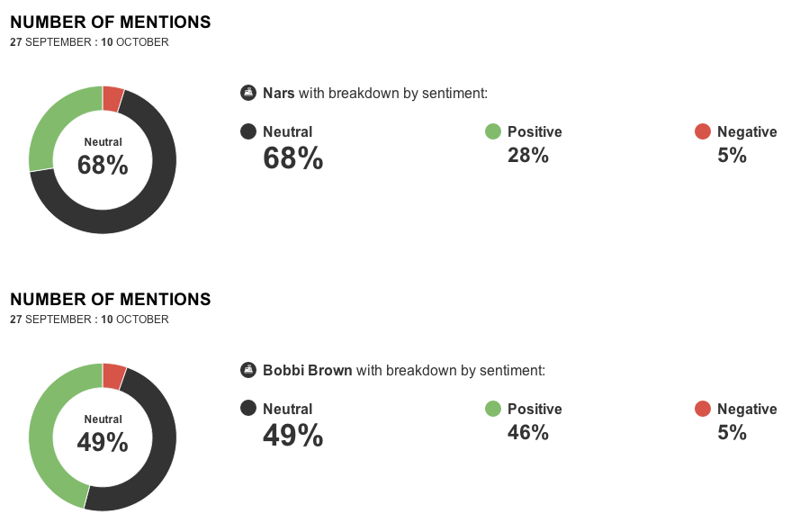Click Bobbi Brown's dark Neutral legend dot
791x532 pixels.
tap(248, 409)
